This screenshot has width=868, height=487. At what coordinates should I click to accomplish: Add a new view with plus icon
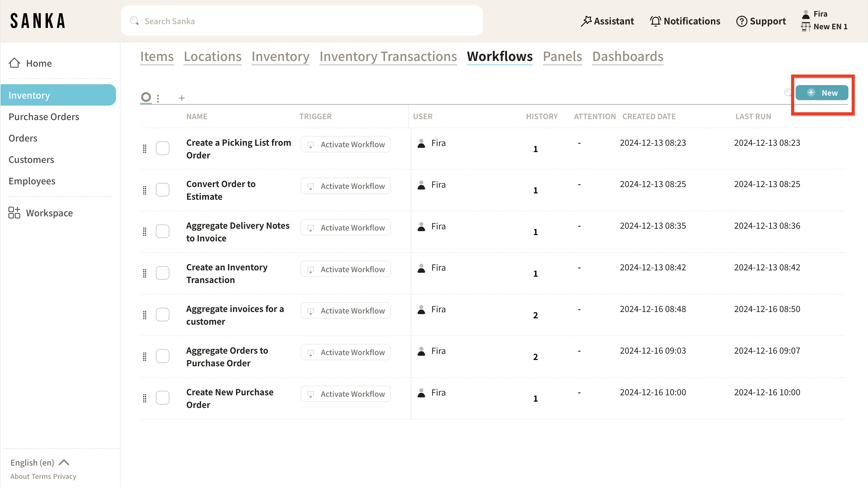pyautogui.click(x=182, y=98)
